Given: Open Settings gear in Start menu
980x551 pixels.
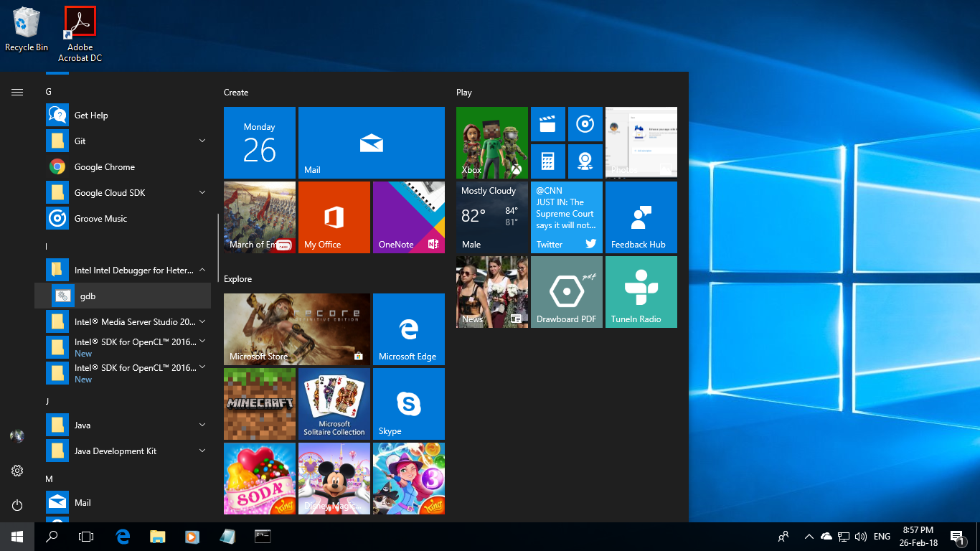Looking at the screenshot, I should tap(17, 471).
